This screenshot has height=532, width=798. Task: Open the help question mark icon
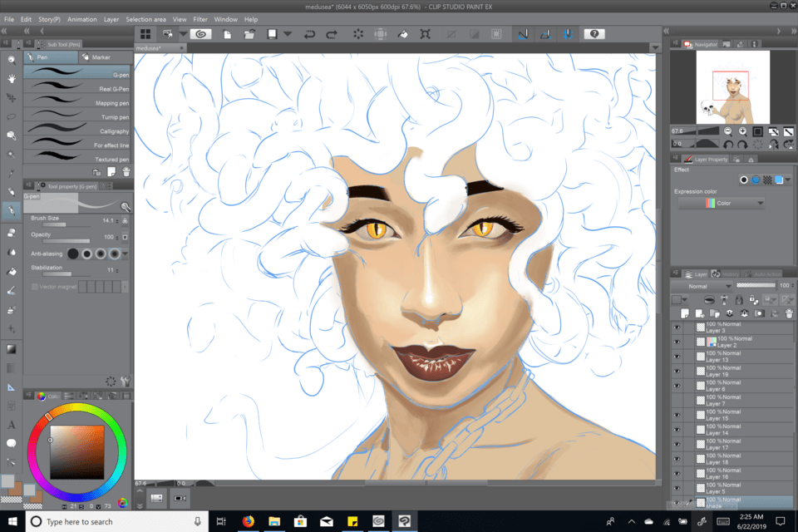(594, 34)
